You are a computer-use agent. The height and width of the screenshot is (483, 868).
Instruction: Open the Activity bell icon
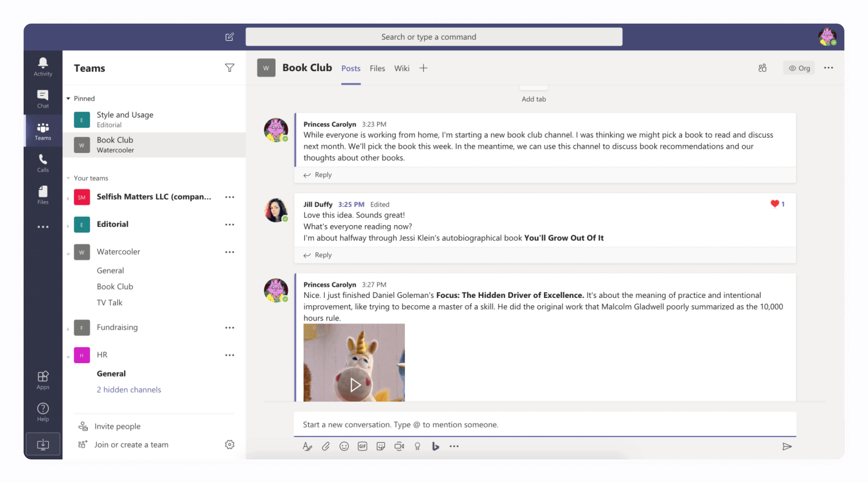(43, 66)
